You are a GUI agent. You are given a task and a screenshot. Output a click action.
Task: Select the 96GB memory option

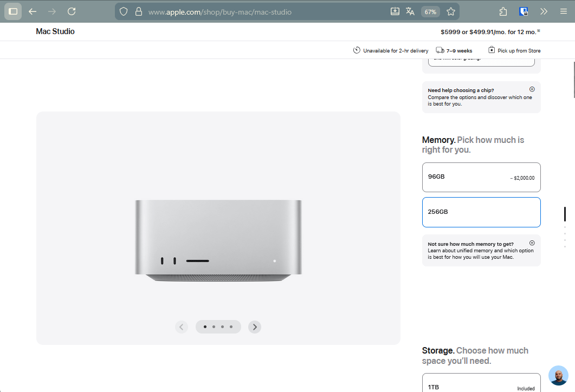(x=481, y=177)
